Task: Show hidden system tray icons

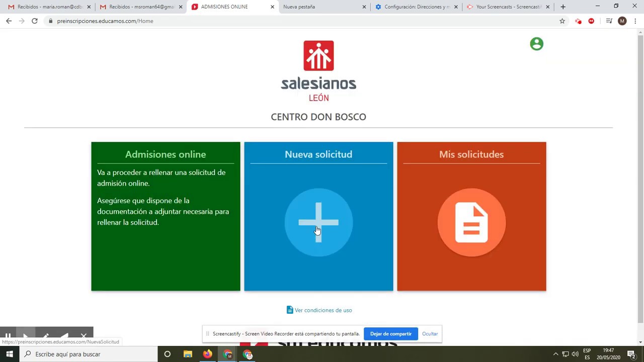Action: click(556, 354)
